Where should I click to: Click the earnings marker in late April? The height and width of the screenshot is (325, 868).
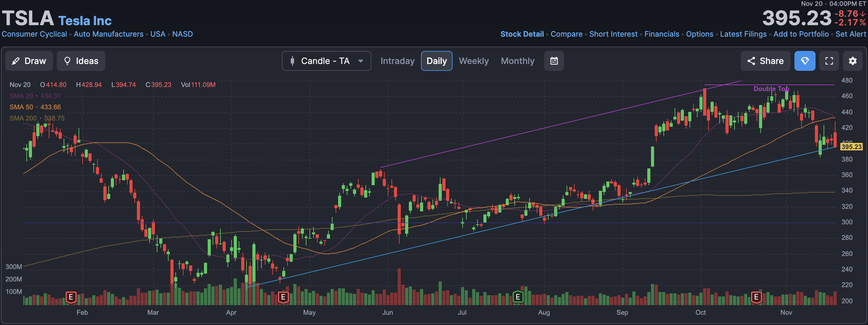(283, 297)
